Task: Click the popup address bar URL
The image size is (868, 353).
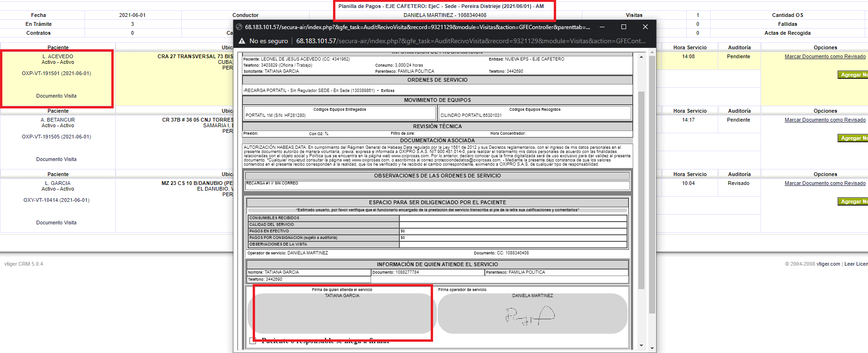Action: tap(471, 41)
